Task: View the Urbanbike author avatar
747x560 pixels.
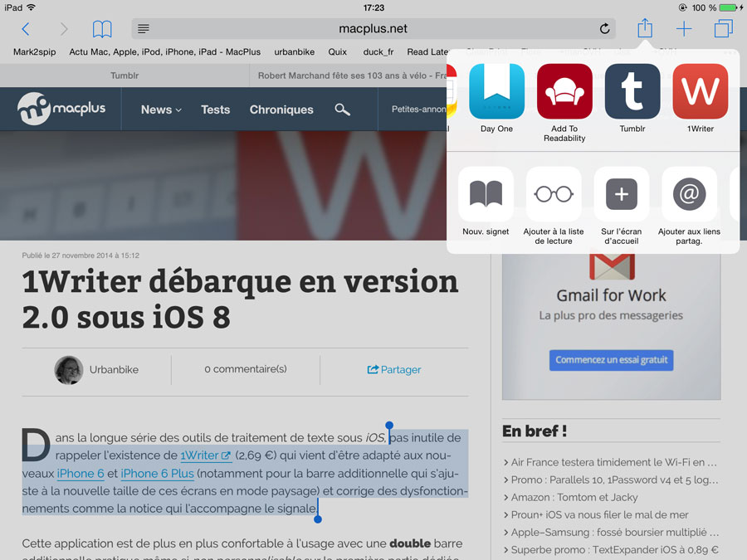Action: 69,370
